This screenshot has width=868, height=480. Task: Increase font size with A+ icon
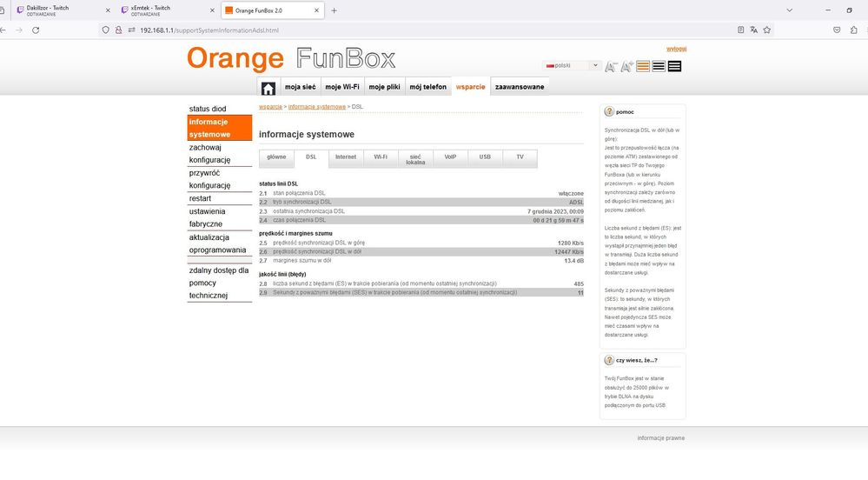point(626,66)
